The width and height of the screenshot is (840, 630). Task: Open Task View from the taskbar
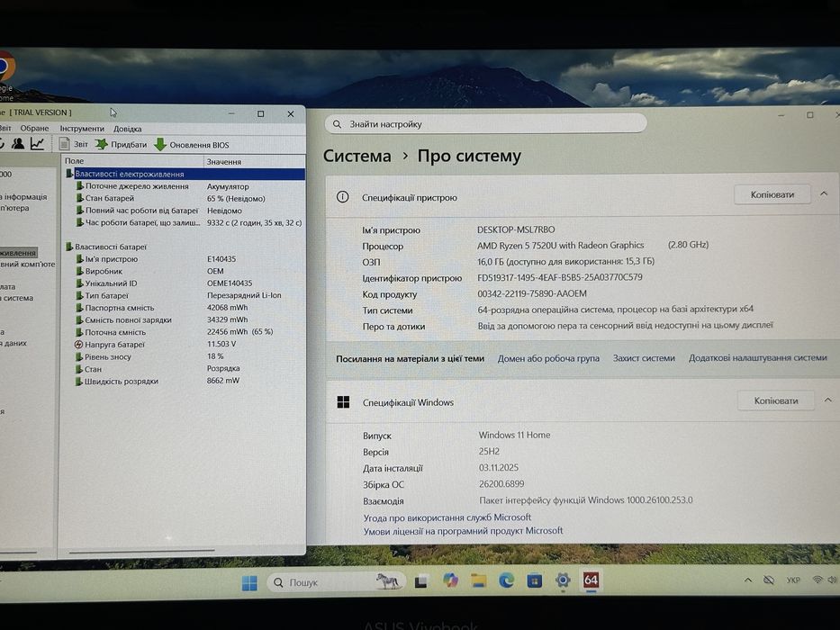point(421,581)
